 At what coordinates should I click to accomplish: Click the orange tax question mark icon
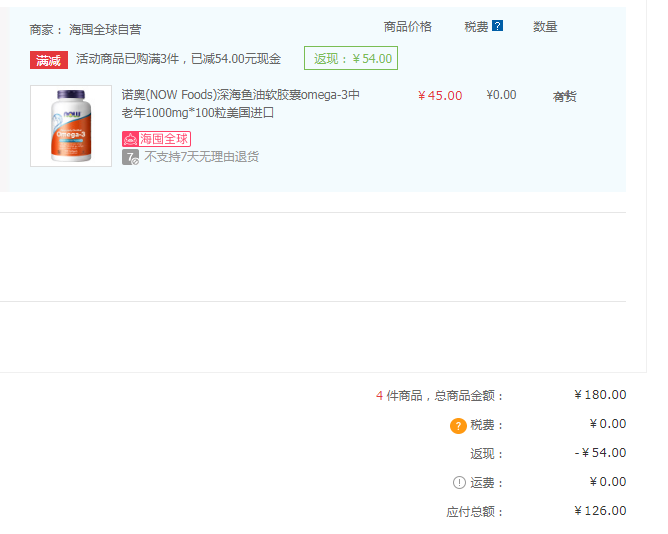458,425
